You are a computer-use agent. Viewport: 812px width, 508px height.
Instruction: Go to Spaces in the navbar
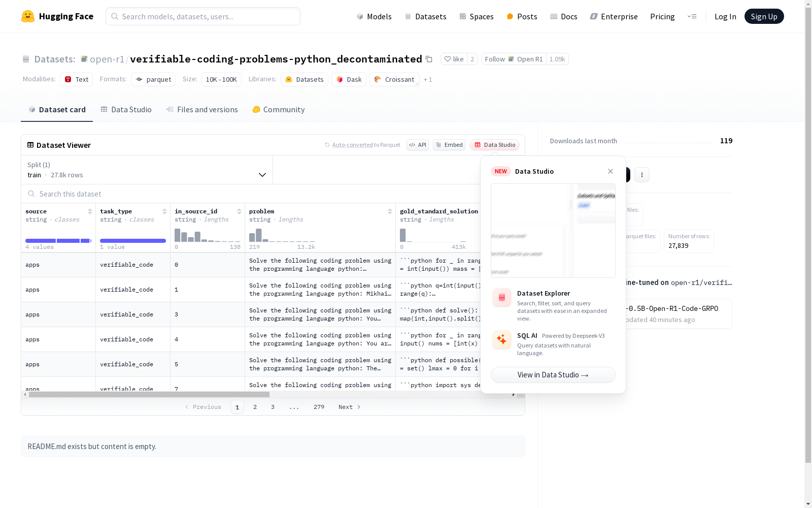coord(477,16)
